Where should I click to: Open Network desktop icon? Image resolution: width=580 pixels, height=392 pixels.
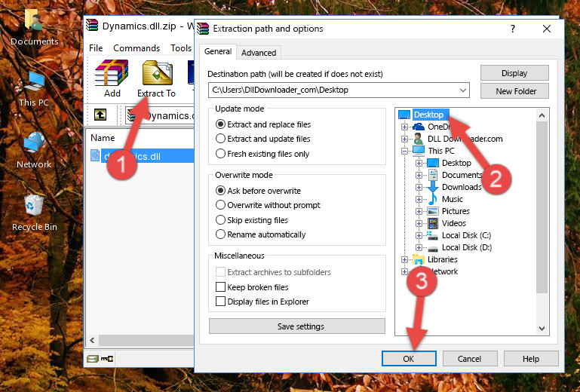34,150
